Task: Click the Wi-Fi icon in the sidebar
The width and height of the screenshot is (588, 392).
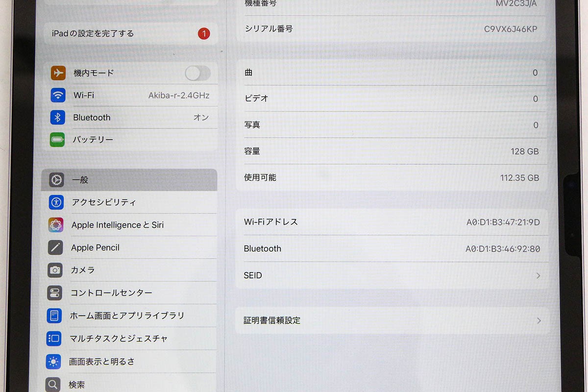Action: (x=58, y=95)
